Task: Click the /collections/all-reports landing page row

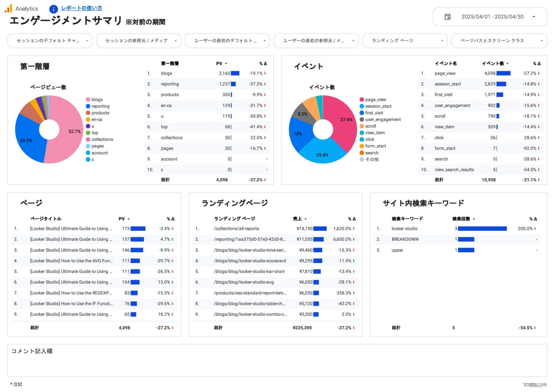Action: (236, 229)
